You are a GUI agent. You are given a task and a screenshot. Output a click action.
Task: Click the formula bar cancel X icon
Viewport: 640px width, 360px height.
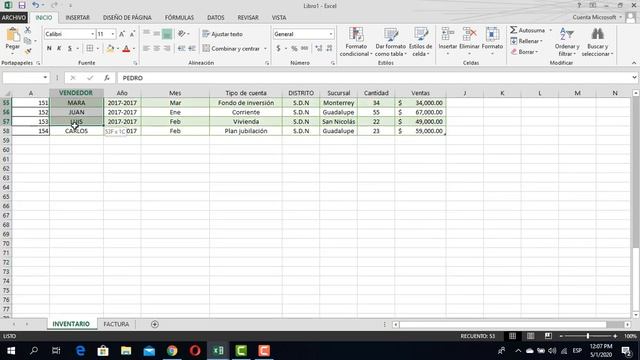tap(73, 78)
